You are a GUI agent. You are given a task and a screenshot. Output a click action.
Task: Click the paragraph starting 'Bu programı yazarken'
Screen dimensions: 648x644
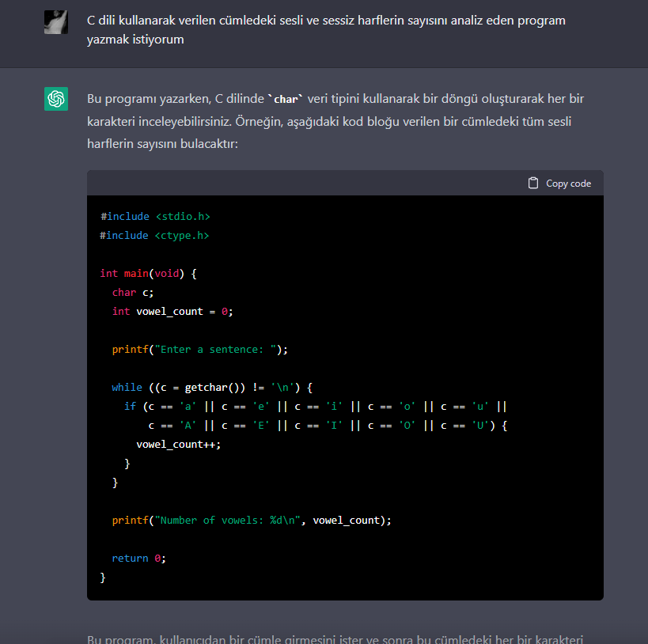(x=335, y=121)
